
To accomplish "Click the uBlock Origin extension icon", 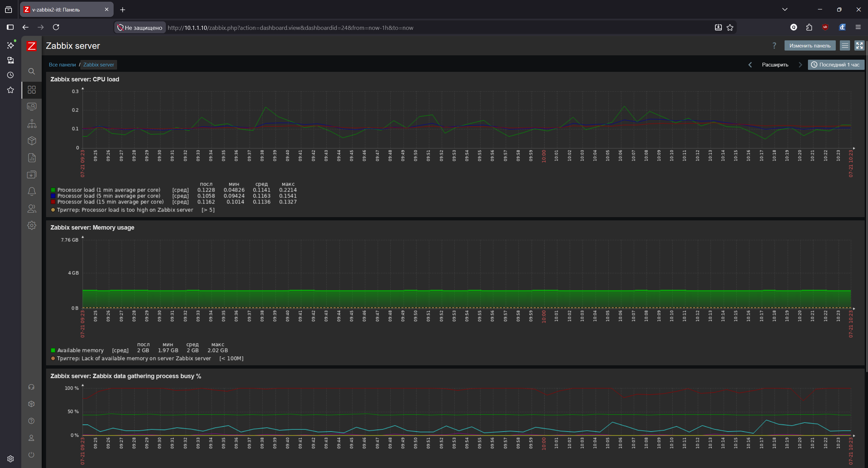I will [x=825, y=27].
